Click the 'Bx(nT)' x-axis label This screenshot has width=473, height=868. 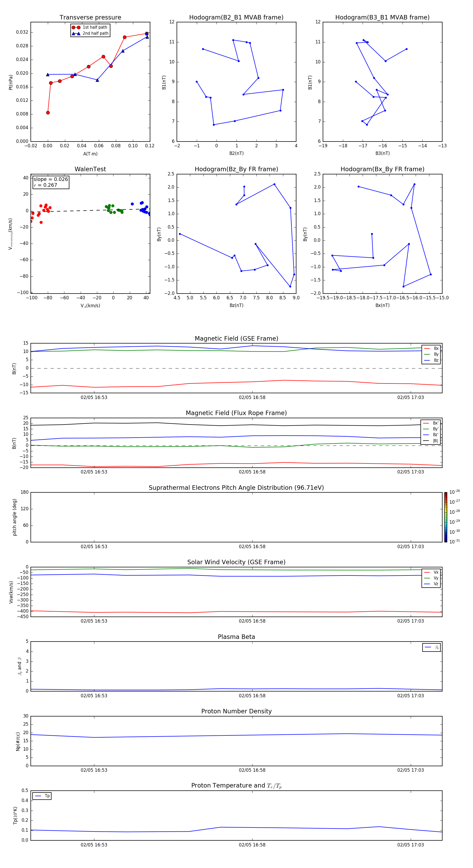pyautogui.click(x=382, y=305)
